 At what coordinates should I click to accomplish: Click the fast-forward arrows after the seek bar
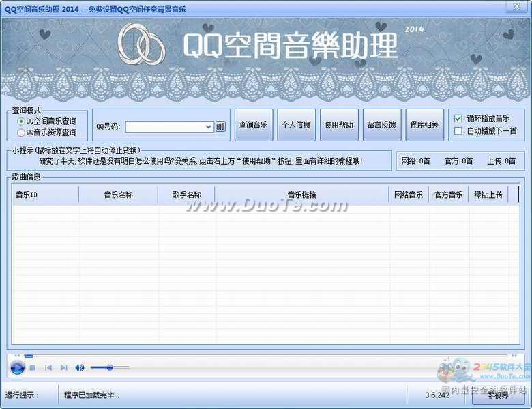point(514,356)
